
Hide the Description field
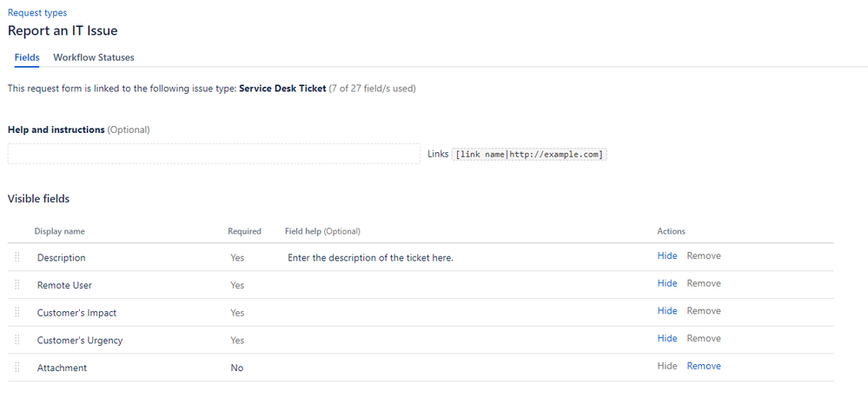click(x=667, y=255)
